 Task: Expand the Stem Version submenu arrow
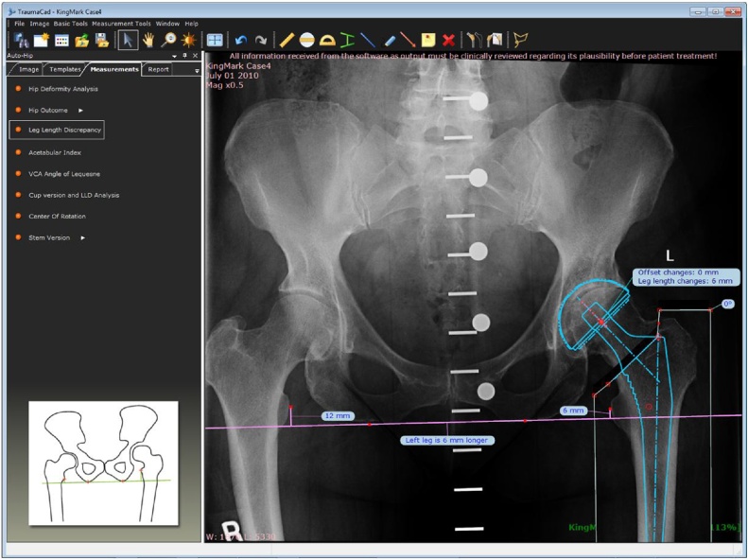82,238
